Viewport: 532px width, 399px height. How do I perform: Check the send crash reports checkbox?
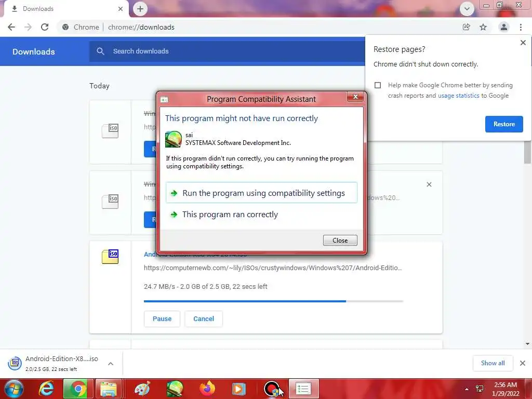[378, 85]
